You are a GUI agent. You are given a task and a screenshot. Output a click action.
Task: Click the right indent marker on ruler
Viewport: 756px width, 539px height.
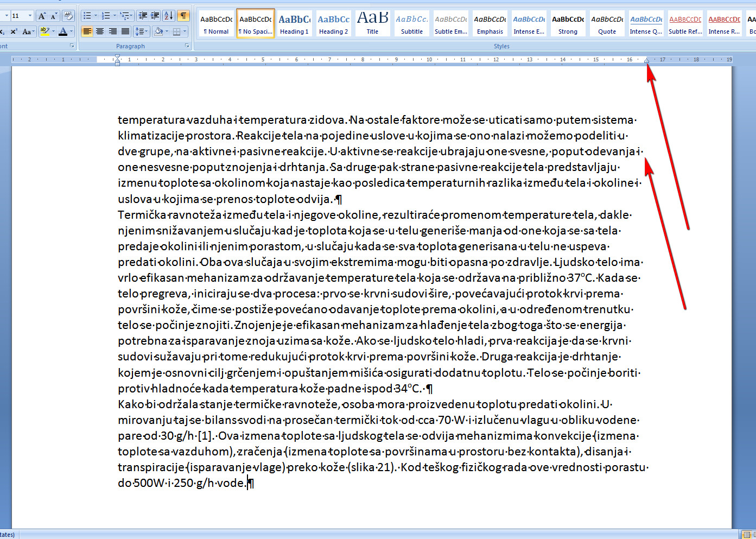646,61
